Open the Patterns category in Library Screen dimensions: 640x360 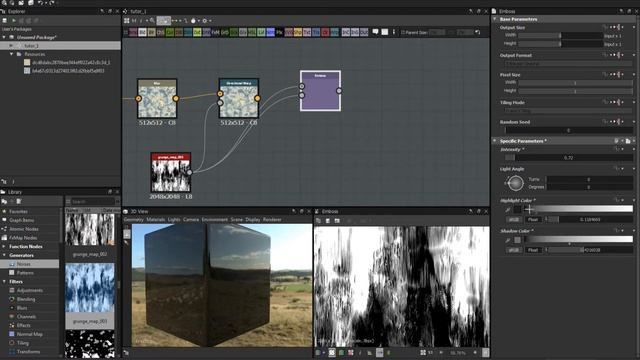click(x=25, y=273)
